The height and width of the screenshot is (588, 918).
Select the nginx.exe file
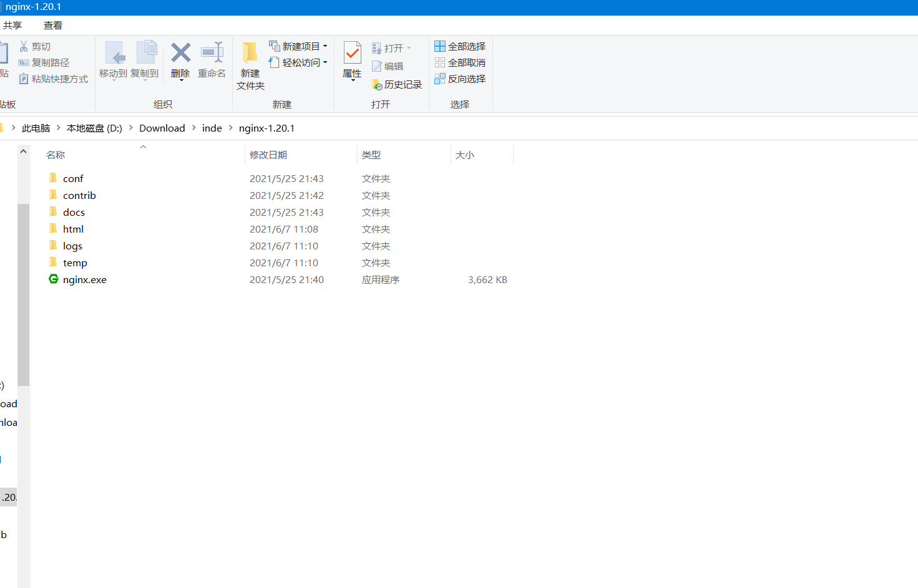[84, 279]
